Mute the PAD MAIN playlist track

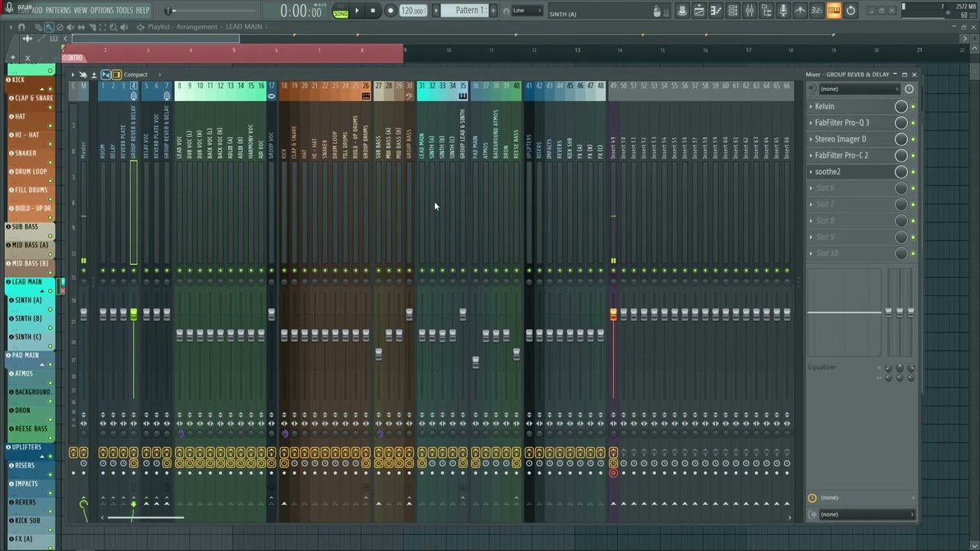coord(51,364)
